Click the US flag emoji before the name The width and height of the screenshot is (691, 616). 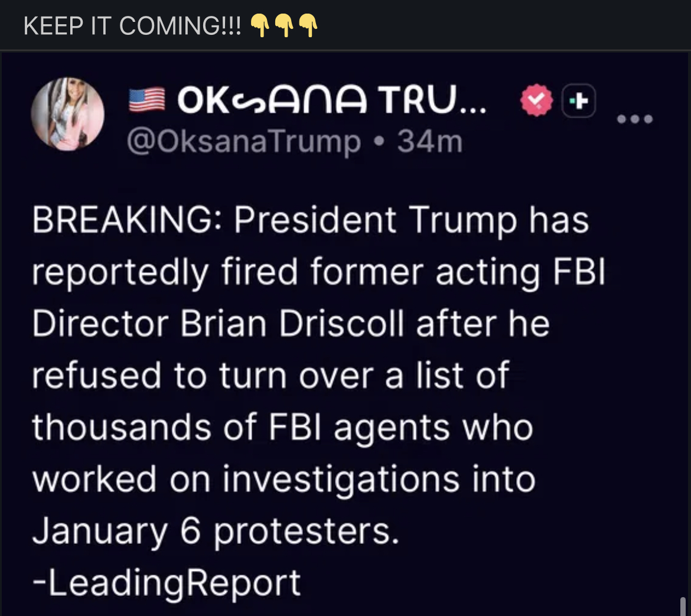click(x=146, y=100)
